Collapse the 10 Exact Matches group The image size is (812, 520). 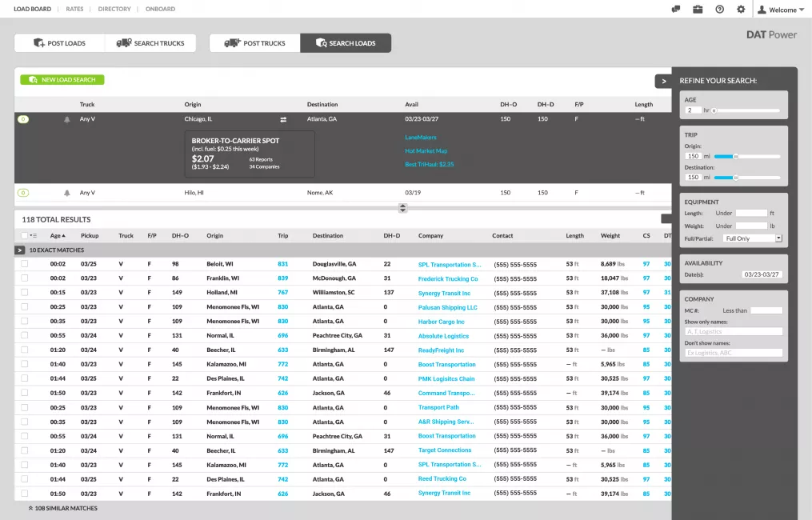click(20, 250)
